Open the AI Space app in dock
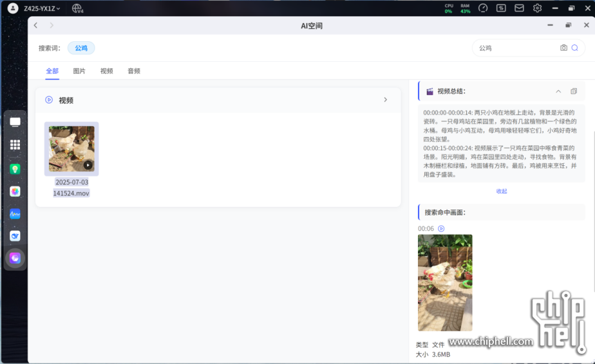 click(15, 258)
